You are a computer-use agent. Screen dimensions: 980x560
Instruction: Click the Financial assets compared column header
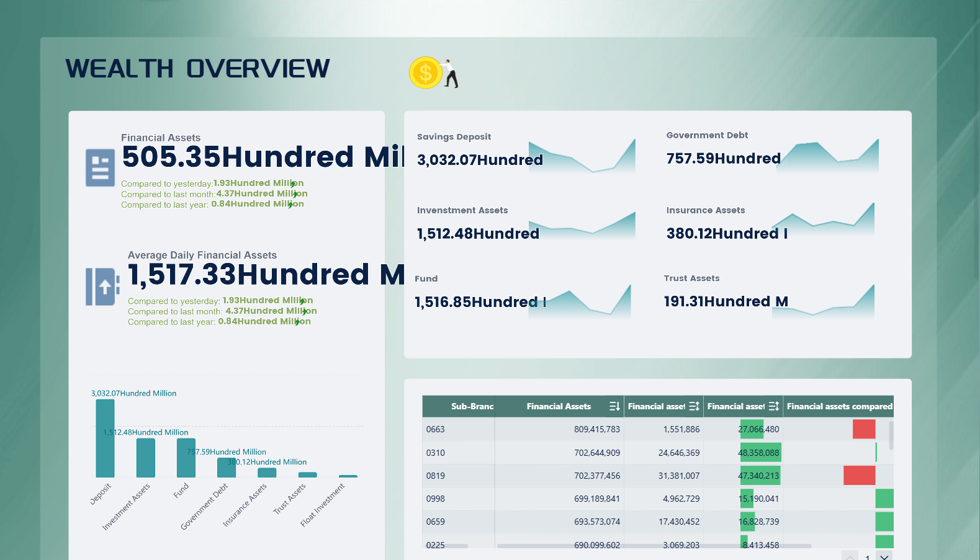(x=839, y=406)
